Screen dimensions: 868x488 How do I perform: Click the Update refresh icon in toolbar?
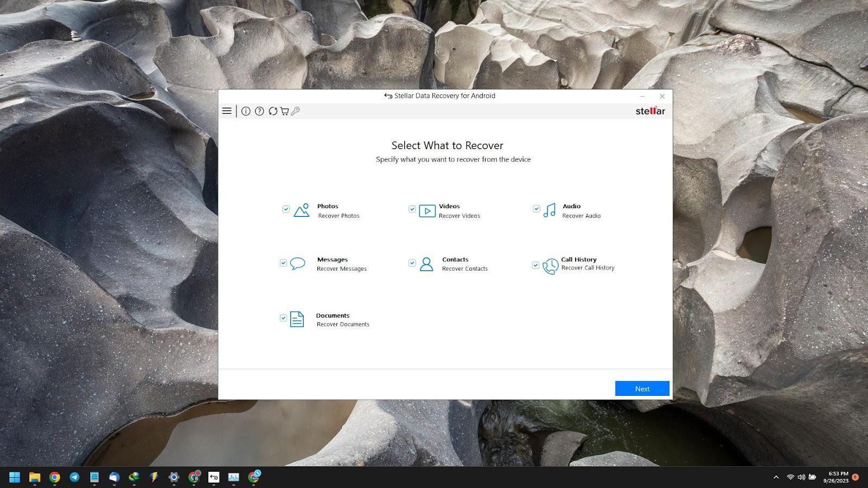click(273, 111)
